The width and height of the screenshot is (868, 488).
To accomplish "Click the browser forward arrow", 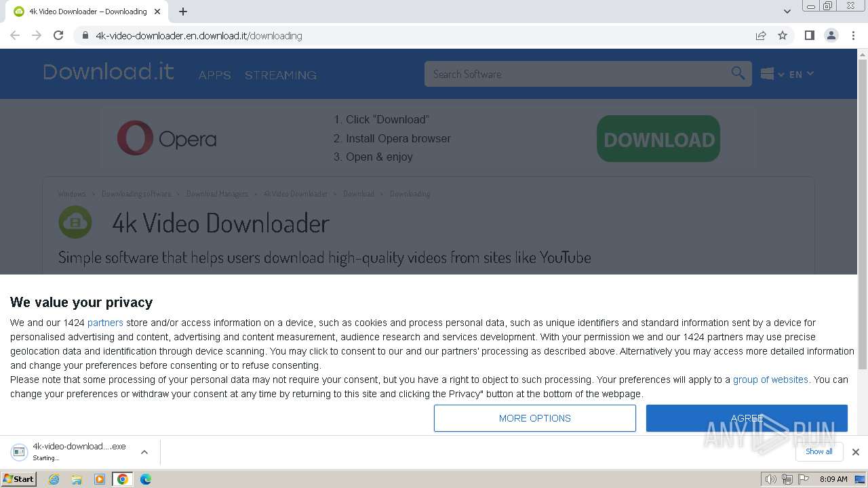I will [37, 35].
